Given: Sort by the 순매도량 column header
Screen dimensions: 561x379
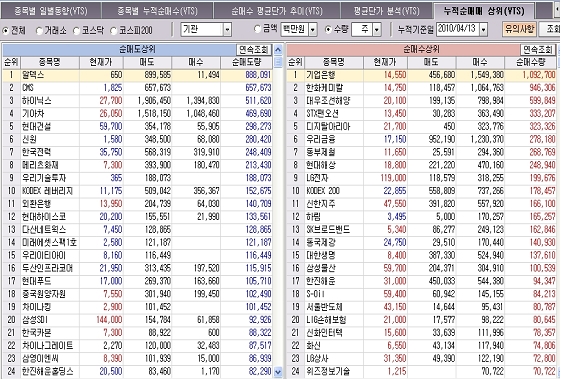Looking at the screenshot, I should (247, 62).
